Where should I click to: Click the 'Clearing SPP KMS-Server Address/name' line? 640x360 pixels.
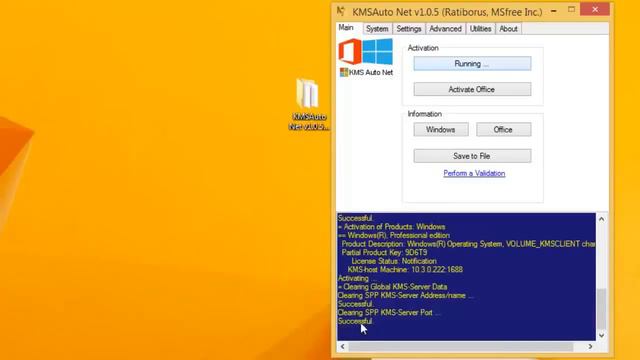point(406,296)
